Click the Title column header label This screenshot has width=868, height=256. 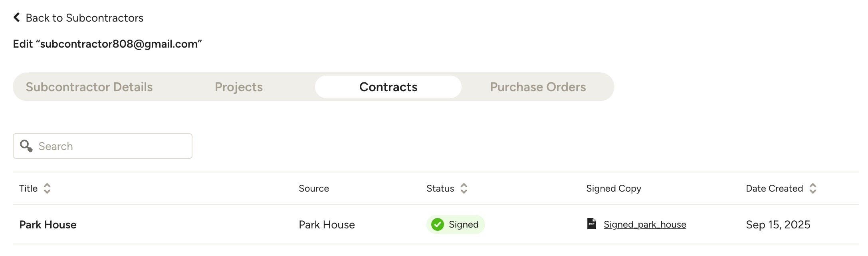tap(28, 188)
